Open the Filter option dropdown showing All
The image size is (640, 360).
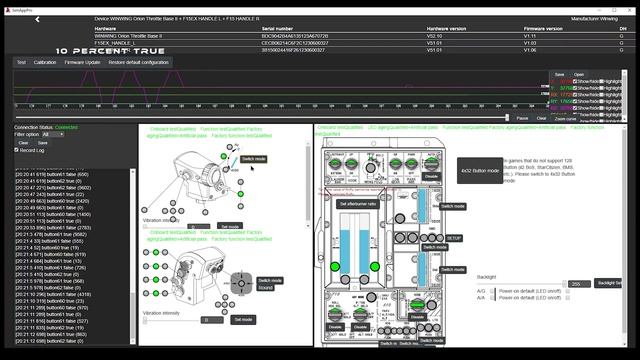(x=53, y=134)
